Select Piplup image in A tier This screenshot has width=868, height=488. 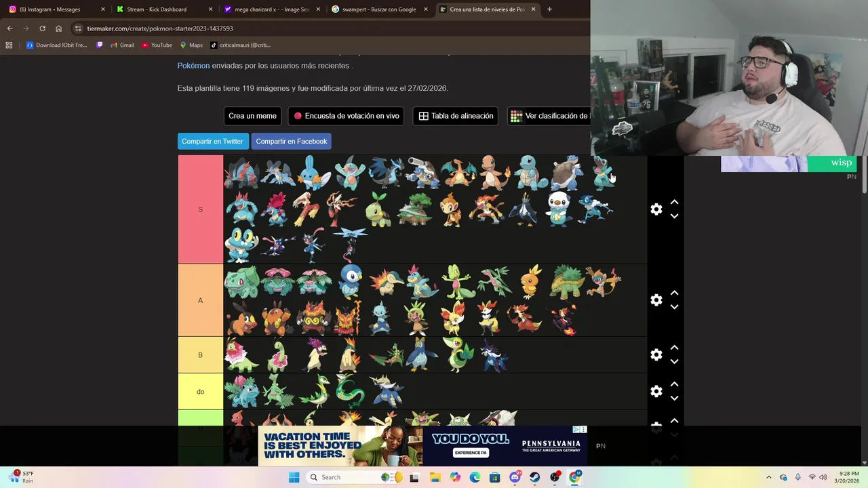point(351,282)
